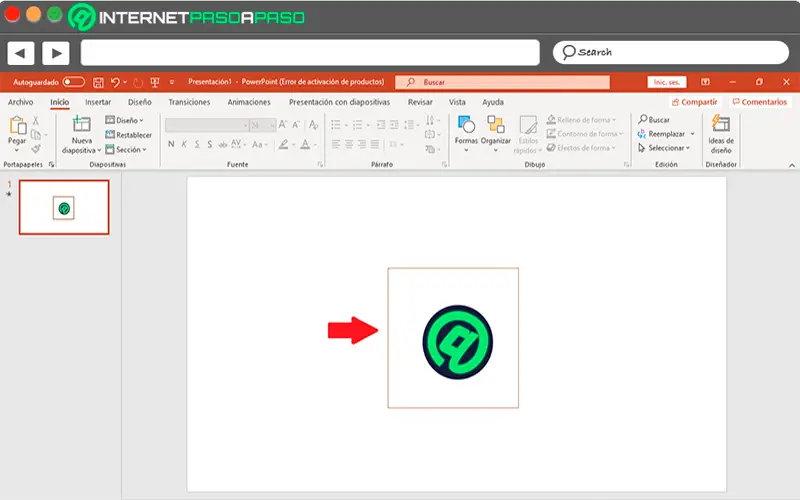Viewport: 800px width, 500px height.
Task: Open Ideas de diseño pane
Action: 721,135
